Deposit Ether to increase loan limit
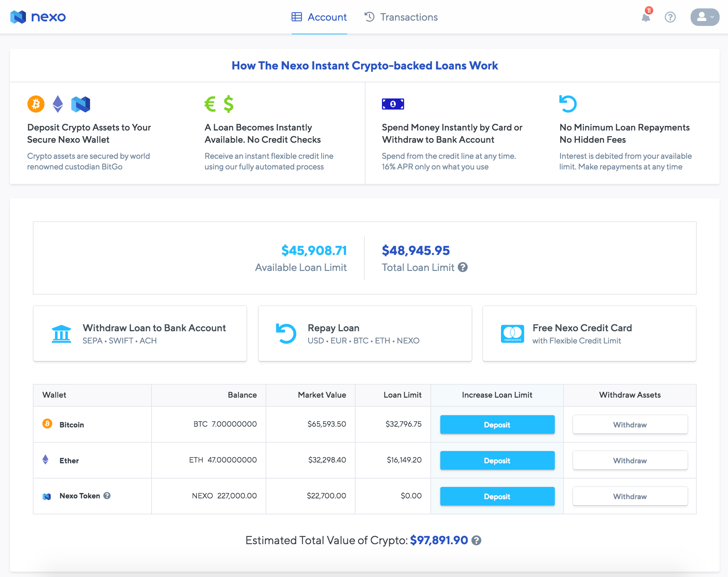The width and height of the screenshot is (728, 577). coord(497,460)
